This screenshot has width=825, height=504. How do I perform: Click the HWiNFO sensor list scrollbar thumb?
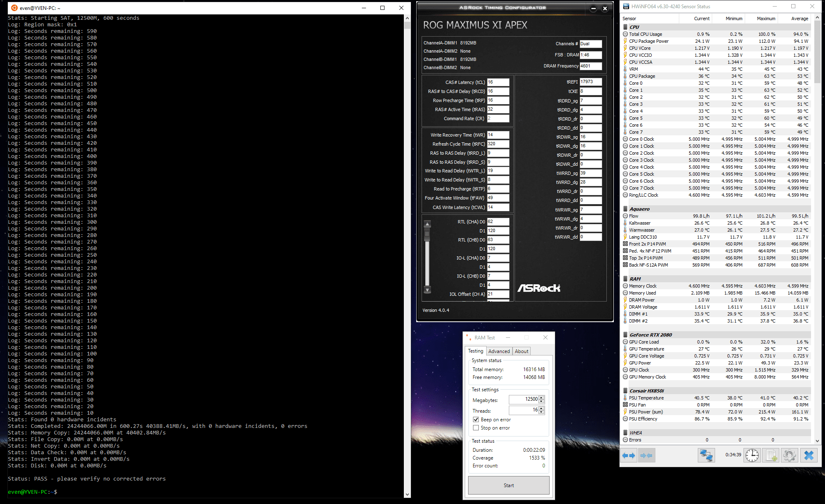tap(817, 51)
